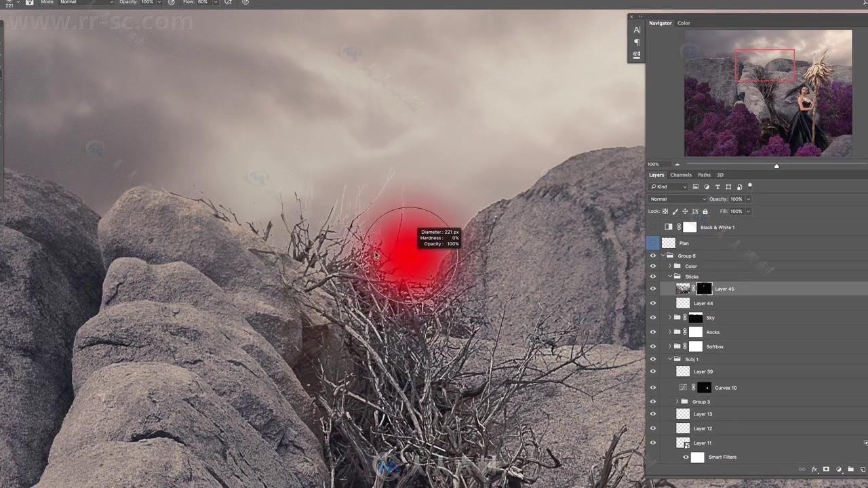Hide Smart Filters eye icon
The width and height of the screenshot is (868, 488).
[686, 457]
